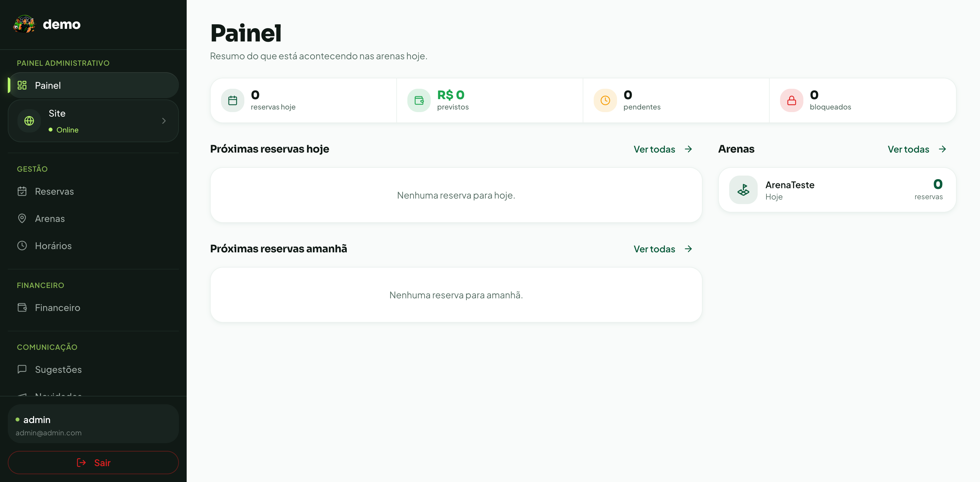Open the Site Online card

tap(93, 121)
